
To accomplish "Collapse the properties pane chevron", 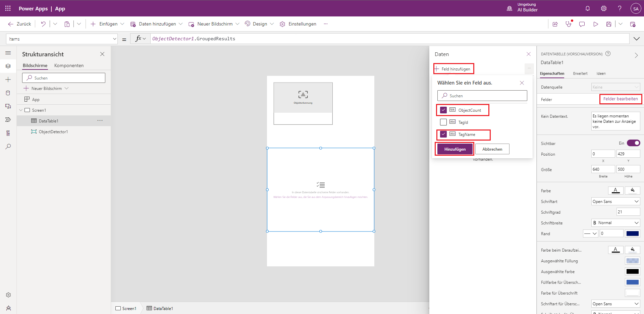I will [636, 55].
